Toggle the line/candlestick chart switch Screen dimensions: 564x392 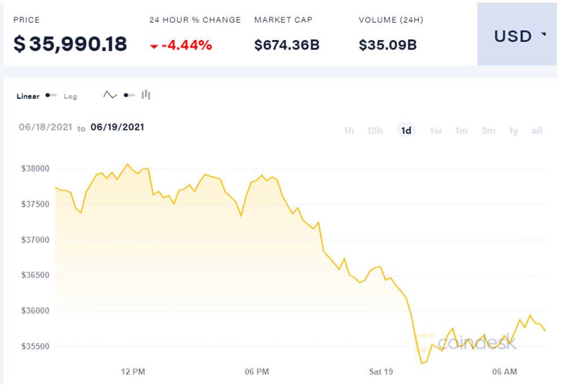(x=129, y=95)
